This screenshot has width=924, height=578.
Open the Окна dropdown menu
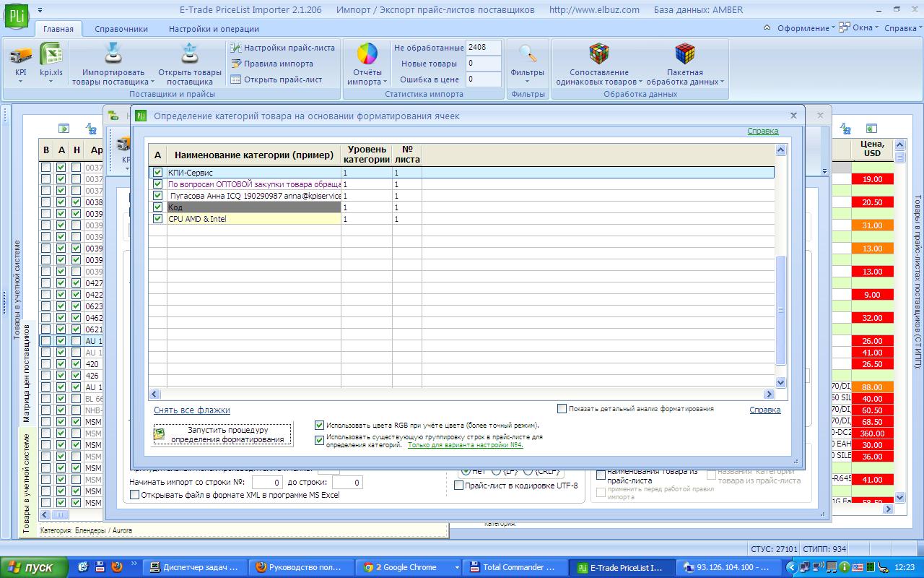(860, 28)
